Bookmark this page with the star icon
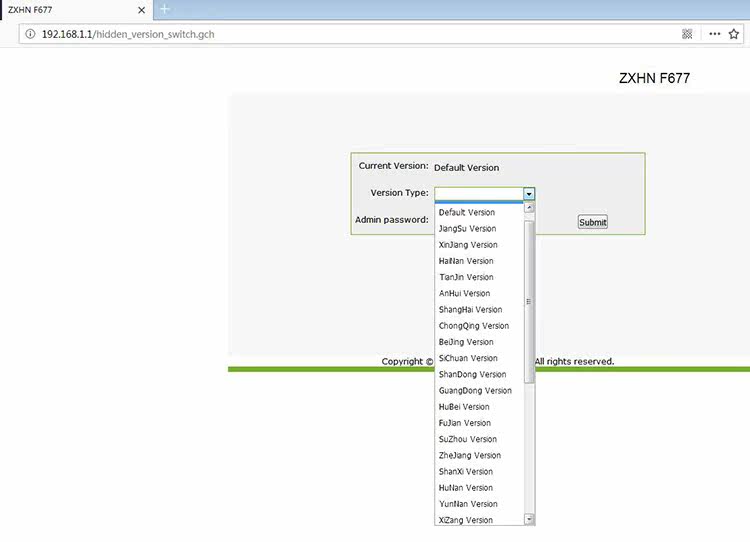 [x=734, y=34]
